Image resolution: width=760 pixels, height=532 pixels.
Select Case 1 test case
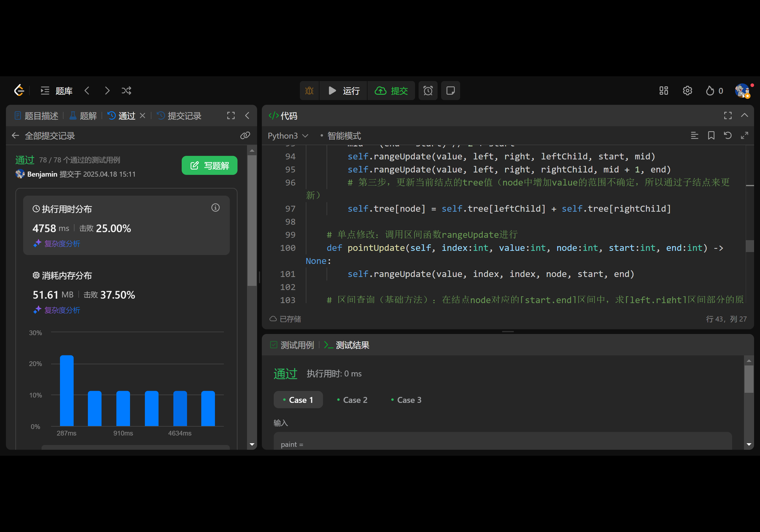[x=298, y=400]
